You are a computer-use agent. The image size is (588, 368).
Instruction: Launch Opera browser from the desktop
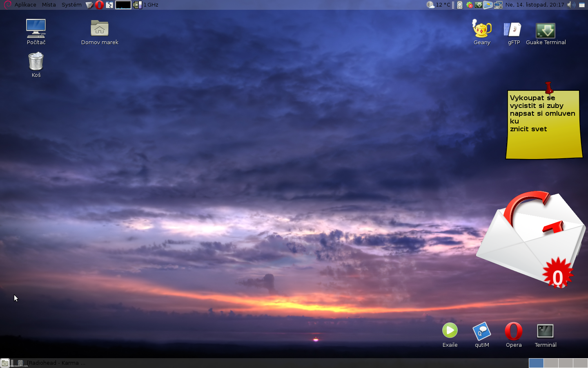[513, 332]
